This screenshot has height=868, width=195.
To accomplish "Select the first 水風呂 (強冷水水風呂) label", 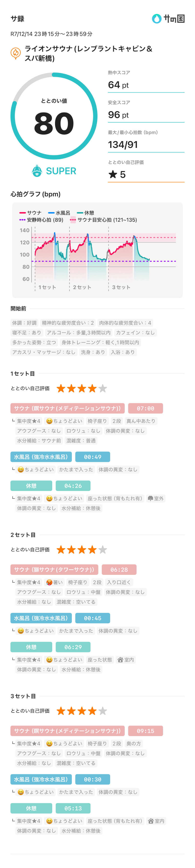I will [x=41, y=457].
